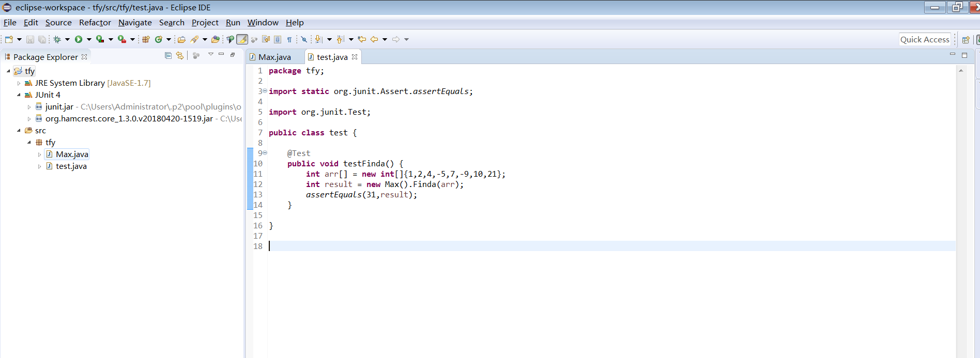Collapse the JUnit 4 library node

(19, 95)
